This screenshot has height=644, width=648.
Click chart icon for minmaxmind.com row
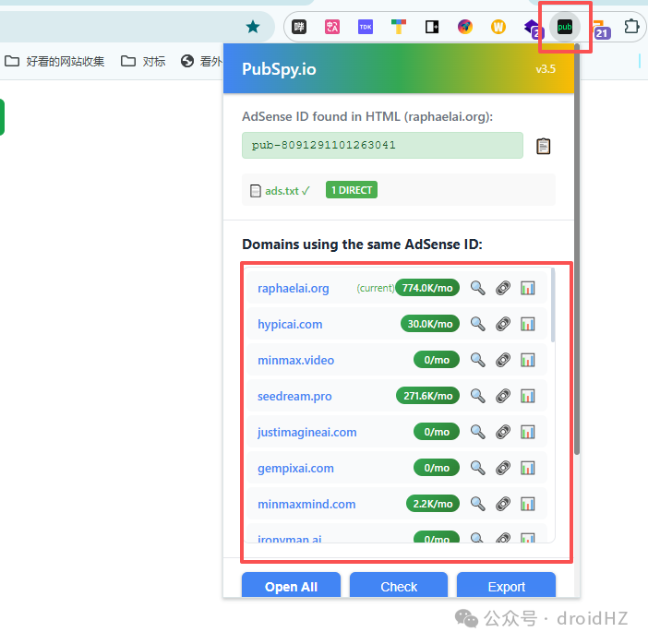pyautogui.click(x=528, y=504)
